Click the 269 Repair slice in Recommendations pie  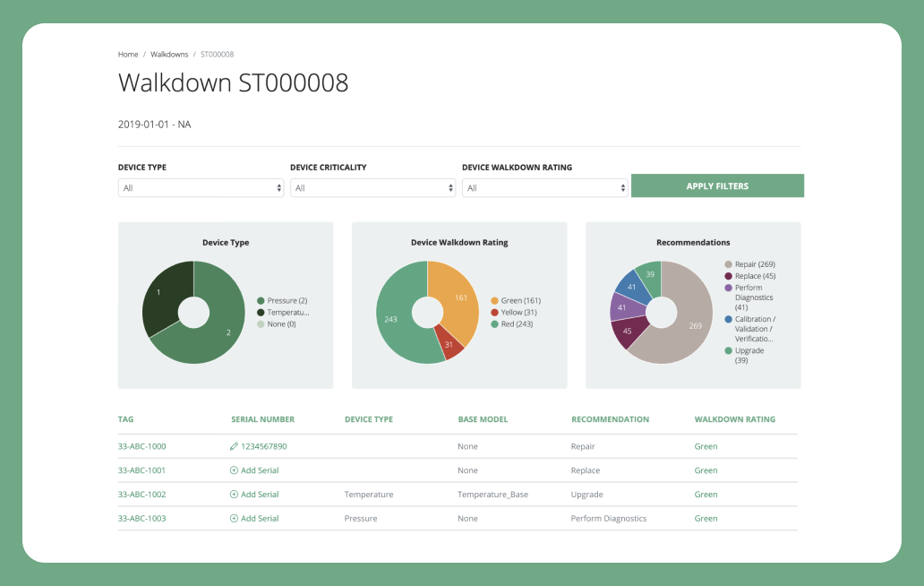(x=691, y=327)
